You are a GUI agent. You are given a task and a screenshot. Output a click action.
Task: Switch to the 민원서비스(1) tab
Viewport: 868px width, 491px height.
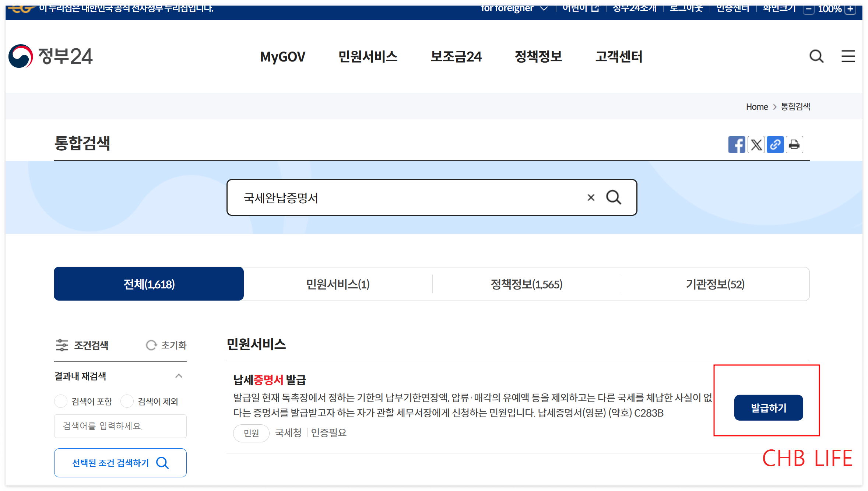tap(337, 284)
